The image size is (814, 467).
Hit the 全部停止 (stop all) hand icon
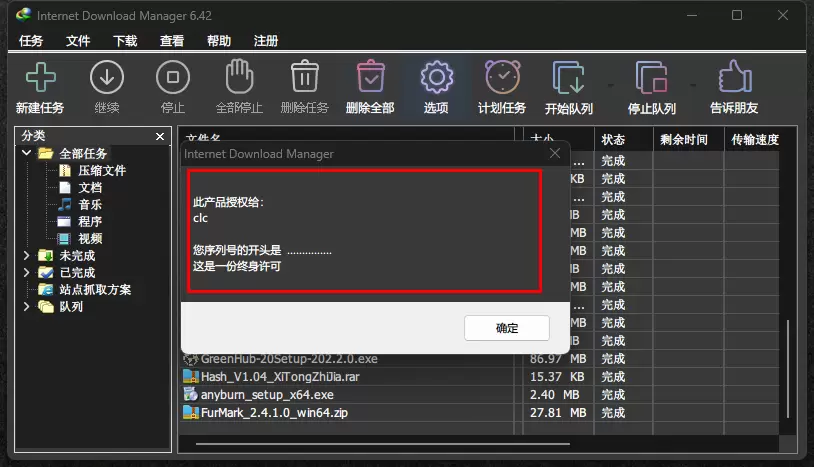(x=239, y=78)
